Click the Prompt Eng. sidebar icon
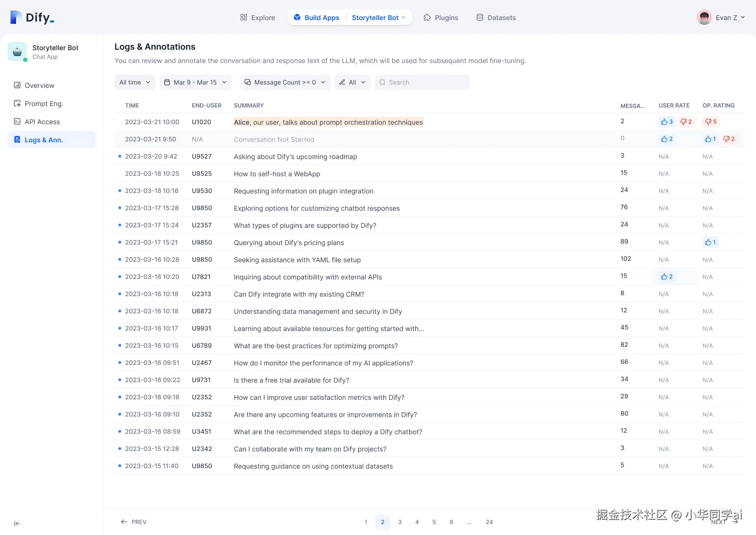 pos(17,103)
